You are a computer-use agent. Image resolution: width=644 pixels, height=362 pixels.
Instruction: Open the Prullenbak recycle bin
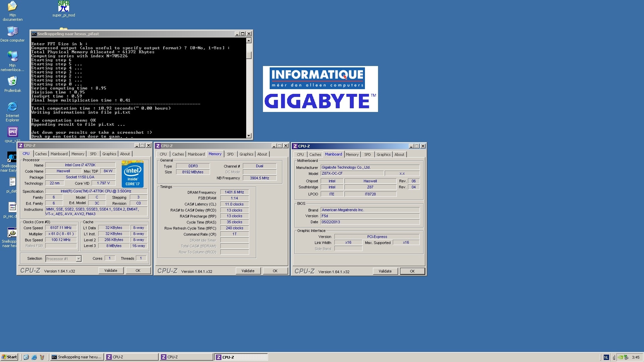[x=12, y=81]
